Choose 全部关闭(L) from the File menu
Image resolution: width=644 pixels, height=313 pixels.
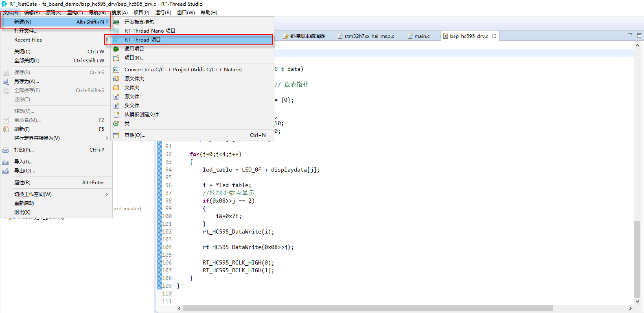click(56, 61)
